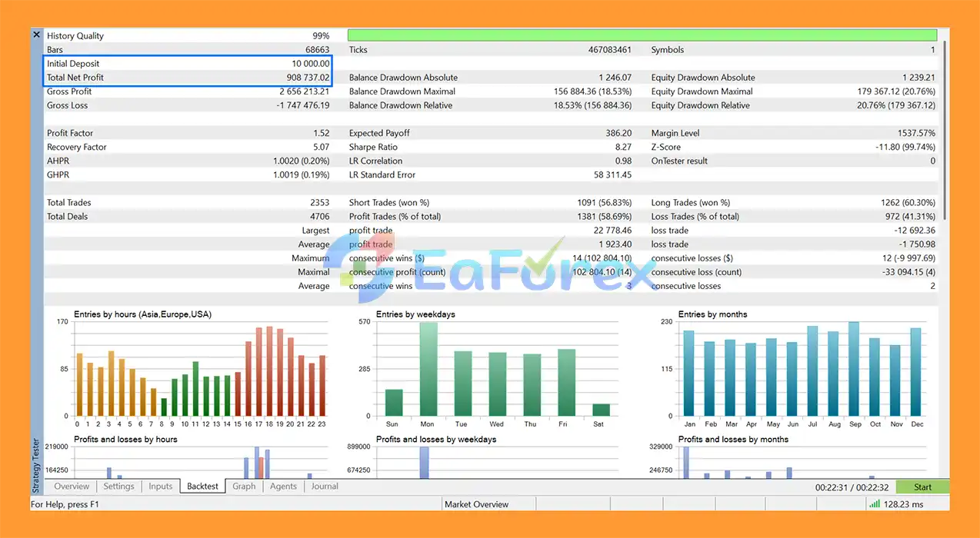Image resolution: width=980 pixels, height=538 pixels.
Task: Open the Agents tab
Action: 283,487
